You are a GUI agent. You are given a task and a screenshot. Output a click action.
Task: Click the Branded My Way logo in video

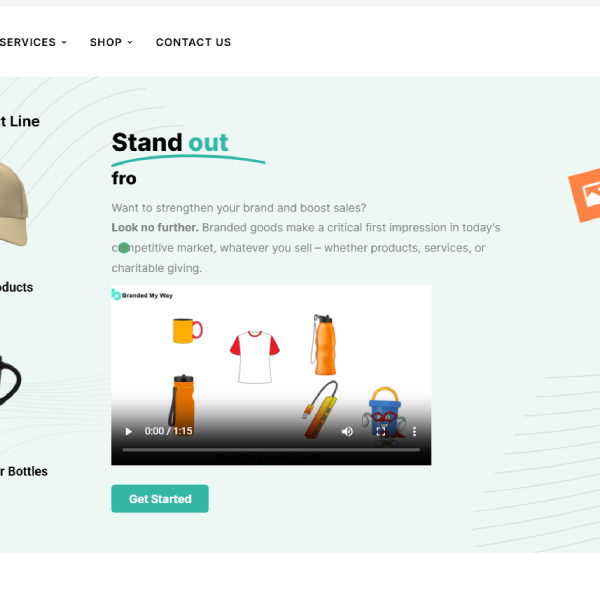tap(142, 295)
